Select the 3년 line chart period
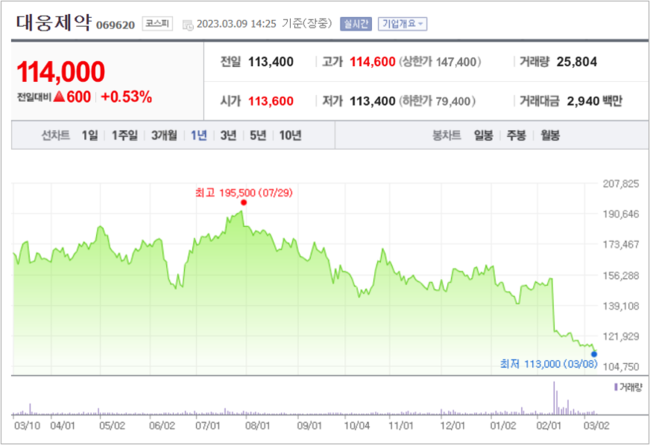This screenshot has height=445, width=650. tap(228, 135)
